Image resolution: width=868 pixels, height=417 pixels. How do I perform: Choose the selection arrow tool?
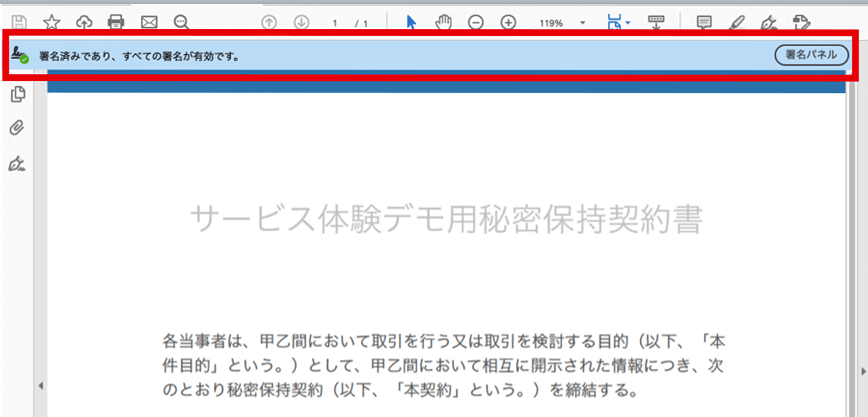click(411, 22)
